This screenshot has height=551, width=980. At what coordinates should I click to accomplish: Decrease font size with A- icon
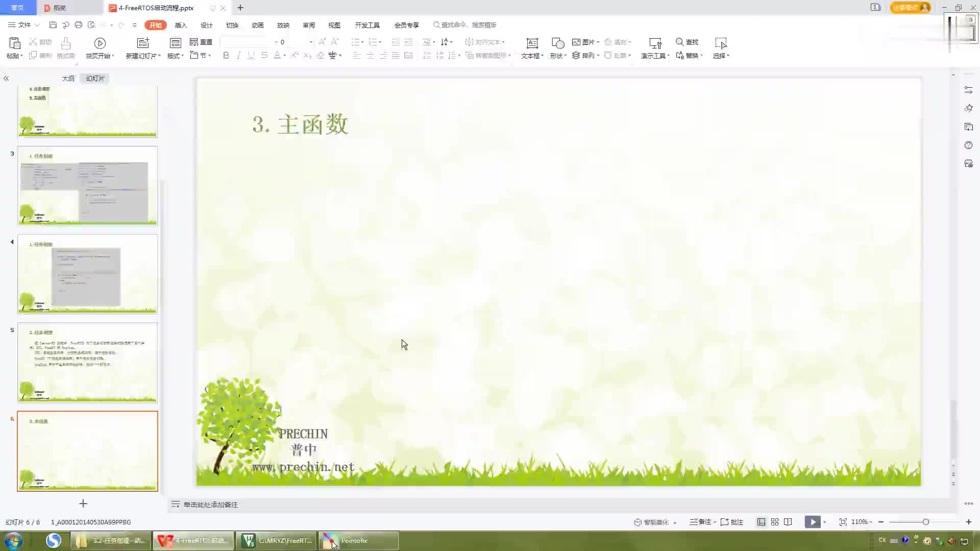pyautogui.click(x=335, y=42)
